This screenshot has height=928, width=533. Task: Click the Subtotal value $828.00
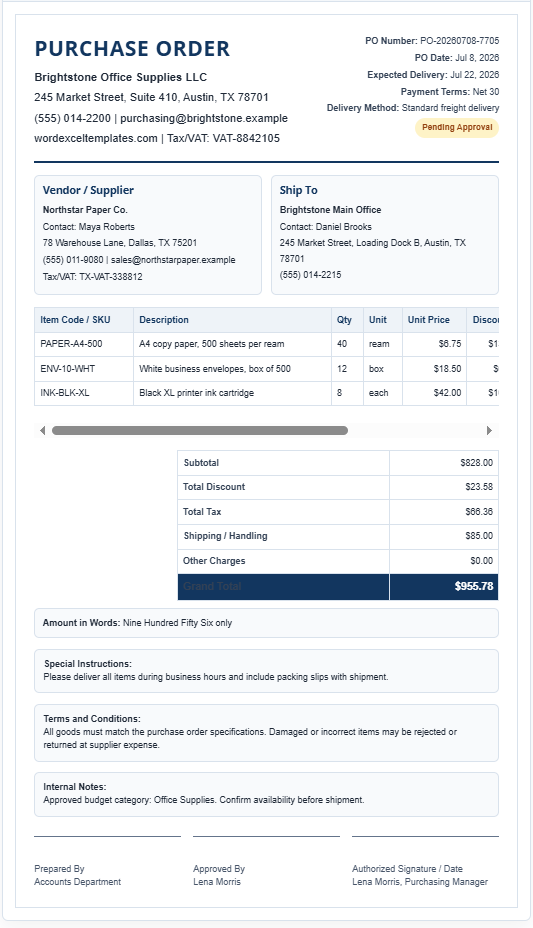coord(476,463)
